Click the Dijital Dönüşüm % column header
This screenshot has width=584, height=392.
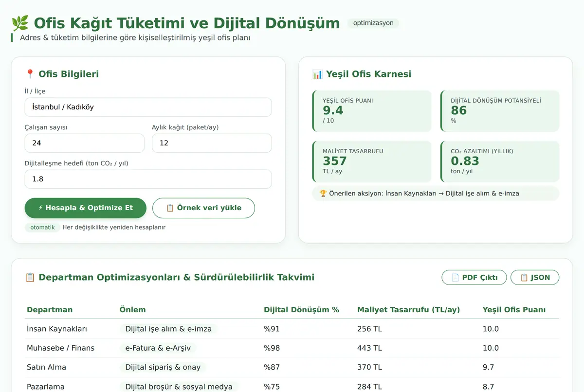[x=301, y=310]
